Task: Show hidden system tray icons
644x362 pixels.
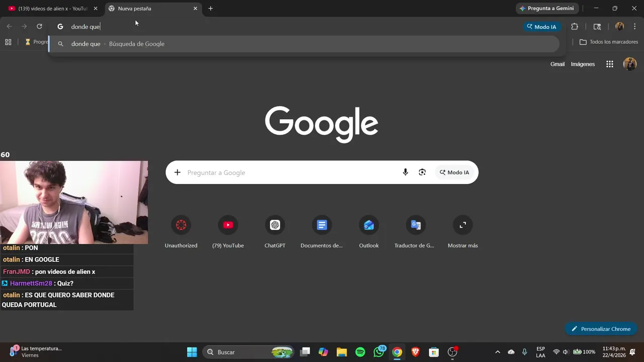Action: pyautogui.click(x=498, y=352)
